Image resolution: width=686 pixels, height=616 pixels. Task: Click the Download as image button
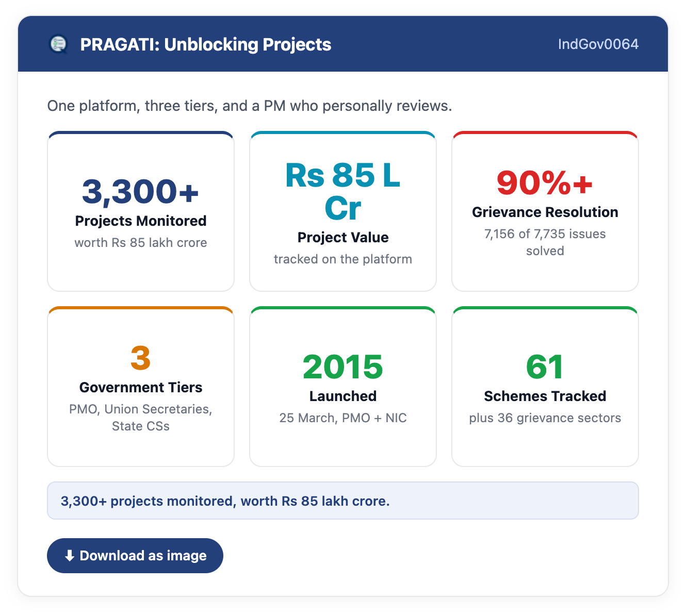[x=135, y=556]
